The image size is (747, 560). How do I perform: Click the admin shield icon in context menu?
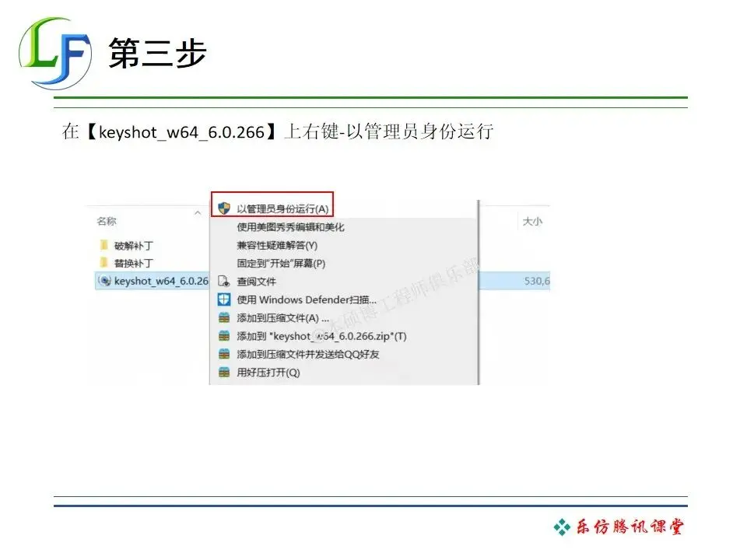tap(224, 208)
